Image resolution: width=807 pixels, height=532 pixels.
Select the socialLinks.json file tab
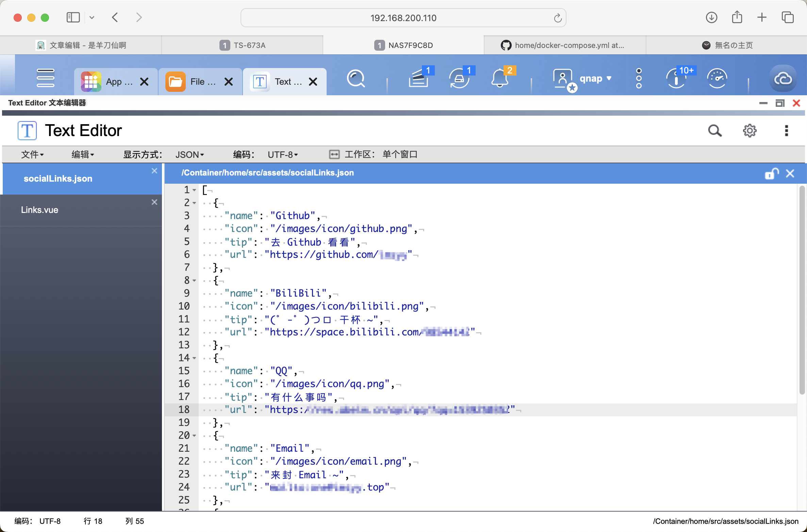pyautogui.click(x=82, y=179)
